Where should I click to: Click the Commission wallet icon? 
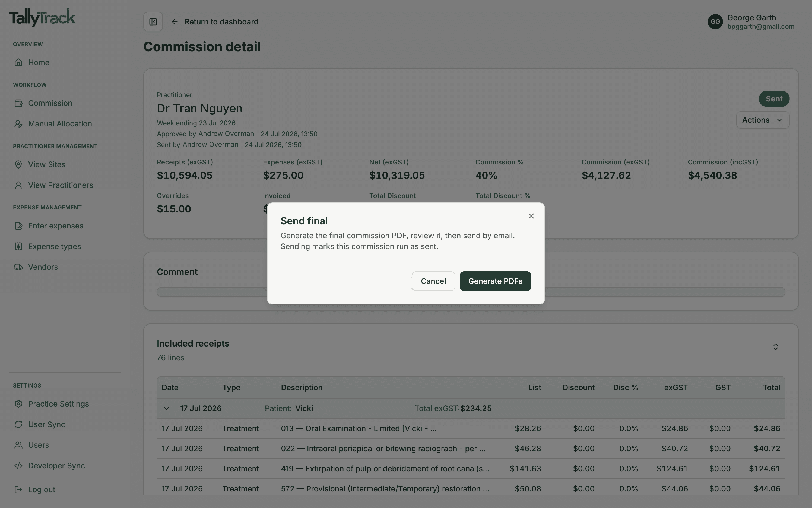coord(18,103)
